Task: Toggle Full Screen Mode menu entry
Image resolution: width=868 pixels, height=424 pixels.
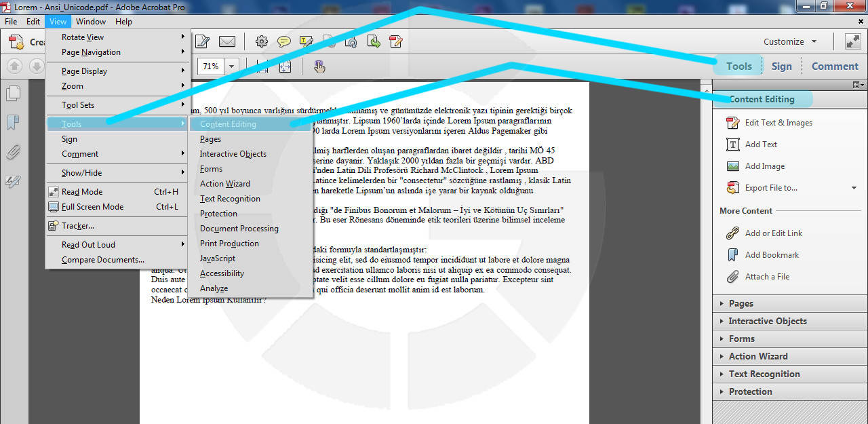Action: tap(92, 207)
